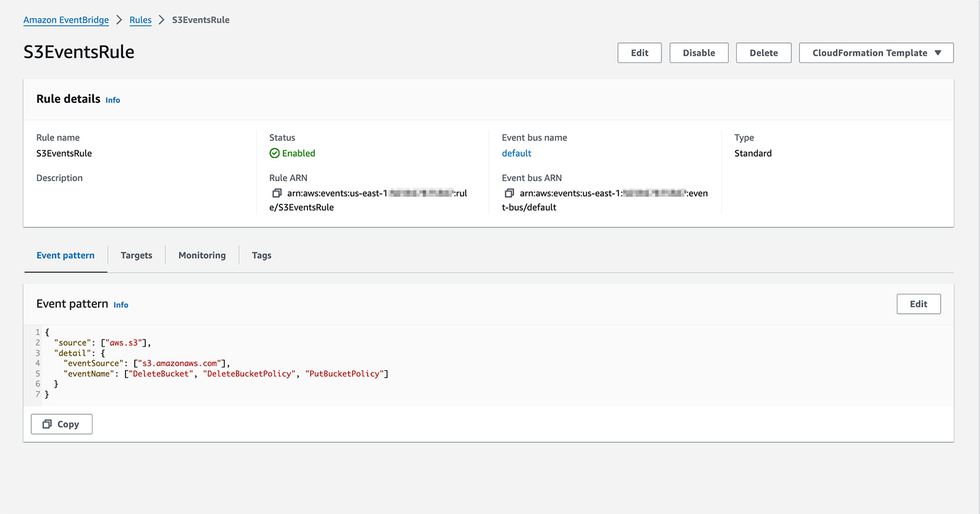Delete the S3EventsRule rule
Image resolution: width=980 pixels, height=514 pixels.
(763, 53)
